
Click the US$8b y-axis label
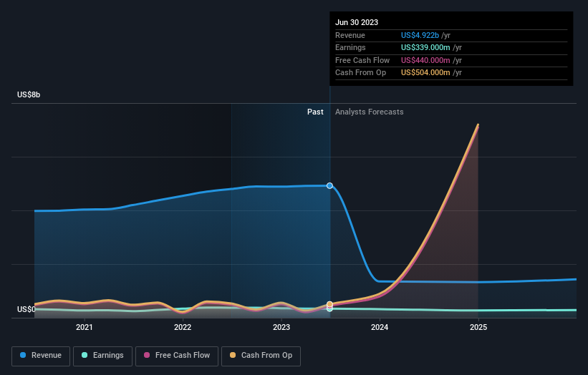point(29,94)
